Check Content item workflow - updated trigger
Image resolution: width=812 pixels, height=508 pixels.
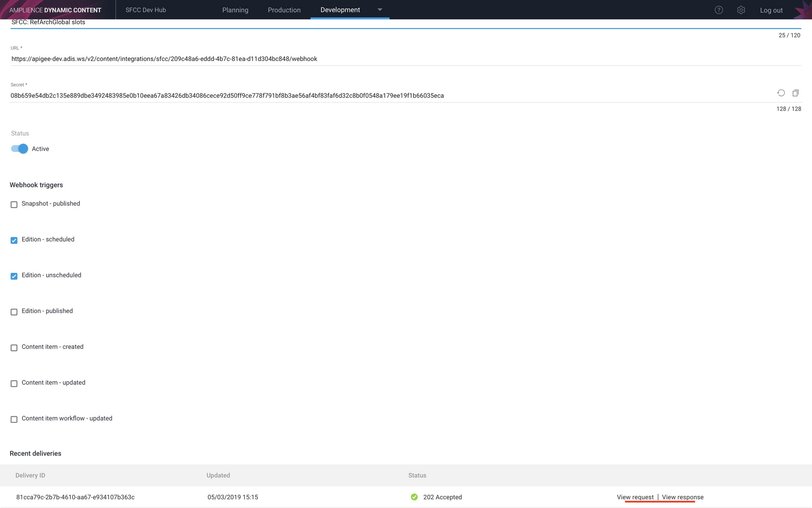click(14, 419)
